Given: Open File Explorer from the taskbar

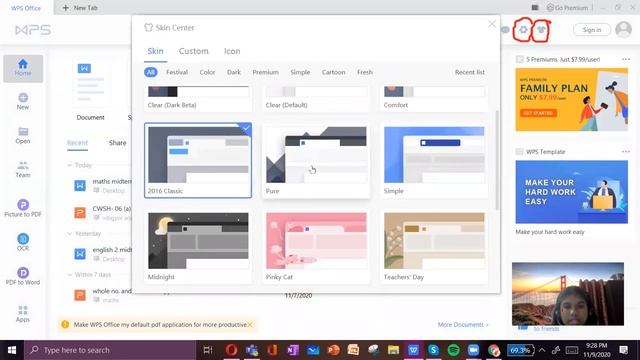Looking at the screenshot, I should (393, 350).
